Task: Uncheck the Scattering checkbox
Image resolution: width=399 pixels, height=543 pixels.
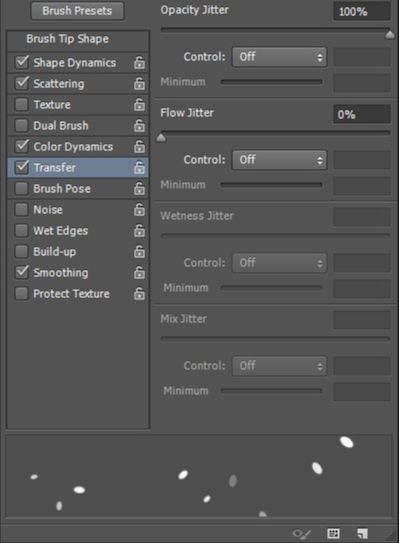Action: (21, 83)
